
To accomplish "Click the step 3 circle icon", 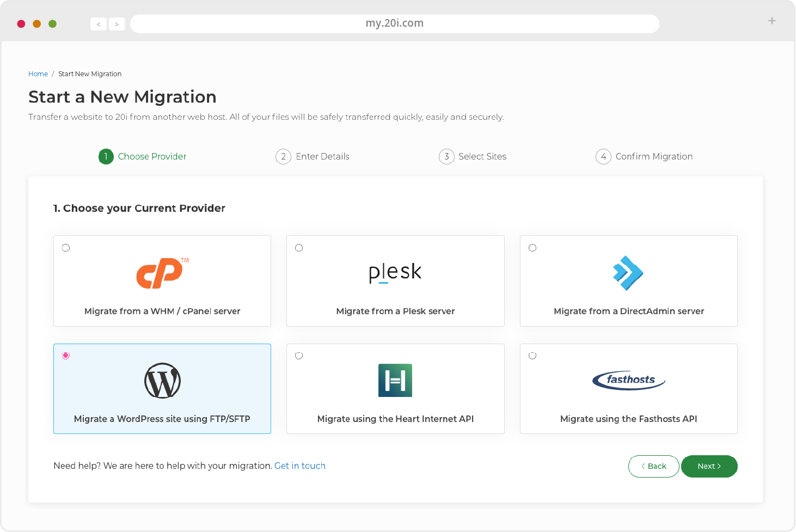I will pyautogui.click(x=446, y=157).
